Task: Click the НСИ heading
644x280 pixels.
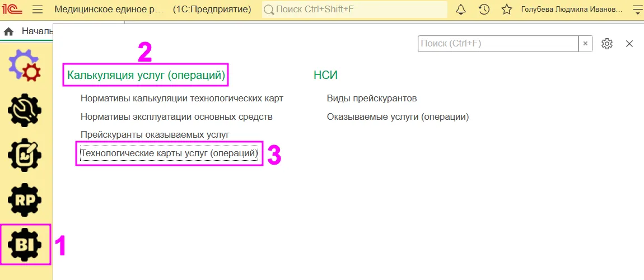Action: click(325, 75)
